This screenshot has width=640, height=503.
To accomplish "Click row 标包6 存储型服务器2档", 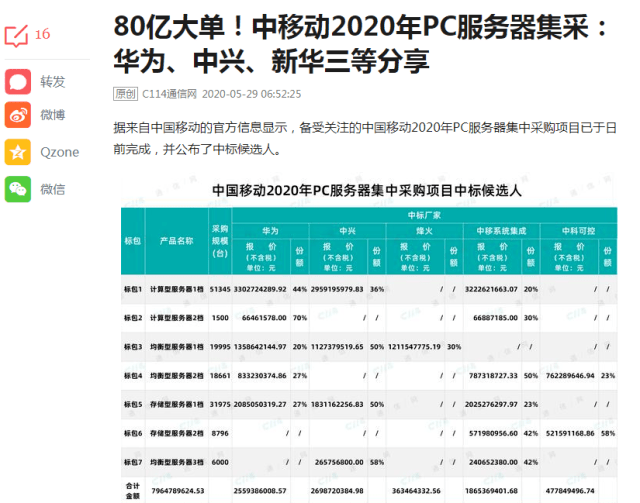I will [369, 433].
